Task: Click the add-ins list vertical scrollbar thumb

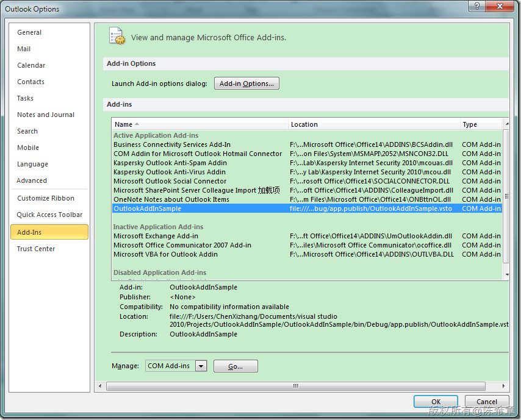Action: tap(506, 196)
